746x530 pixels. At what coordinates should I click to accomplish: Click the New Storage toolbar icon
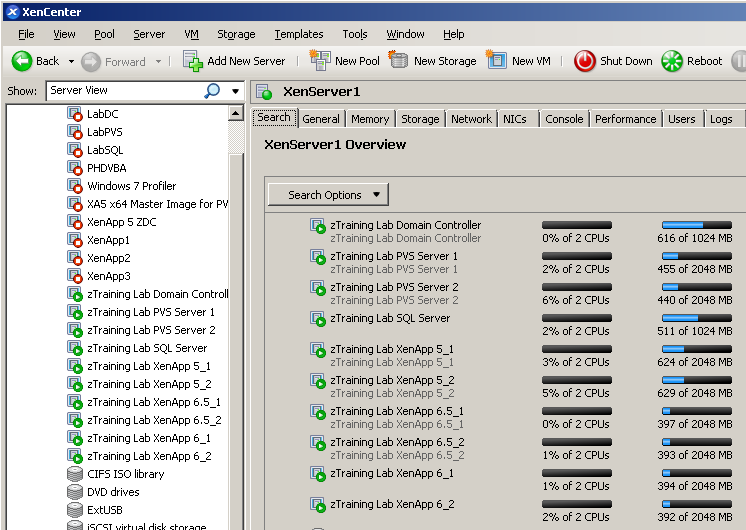point(399,61)
